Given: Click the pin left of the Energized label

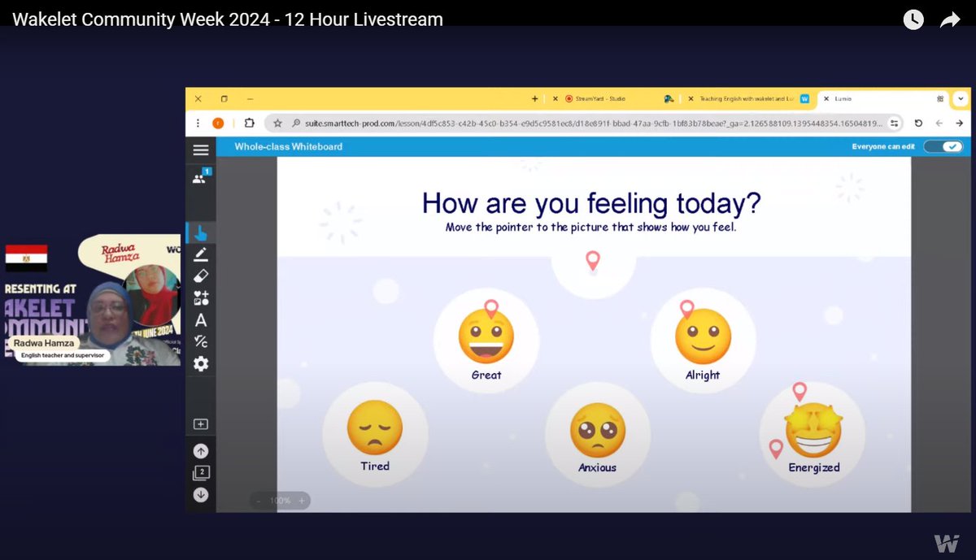Looking at the screenshot, I should click(x=776, y=449).
